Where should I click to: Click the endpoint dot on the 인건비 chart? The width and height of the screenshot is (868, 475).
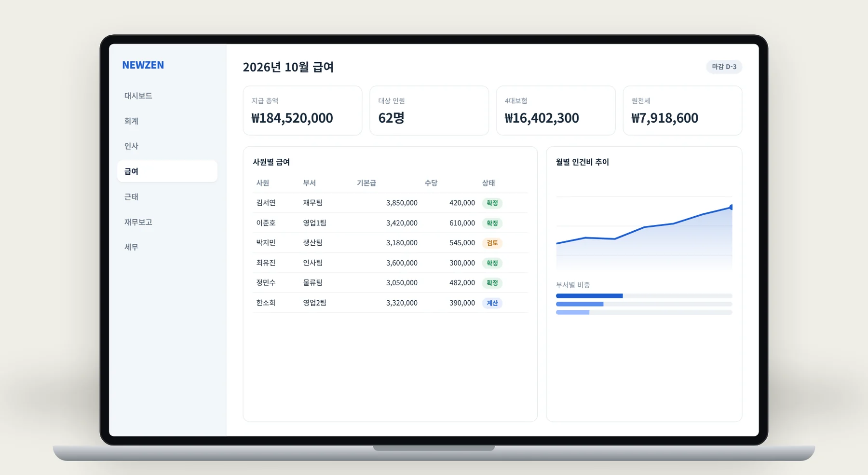click(731, 207)
